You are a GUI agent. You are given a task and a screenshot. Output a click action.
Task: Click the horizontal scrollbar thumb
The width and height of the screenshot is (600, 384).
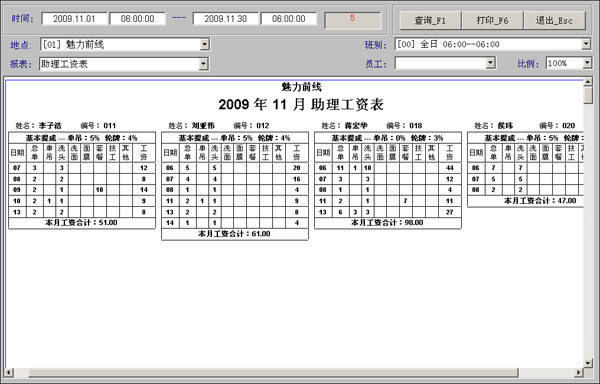[x=274, y=372]
